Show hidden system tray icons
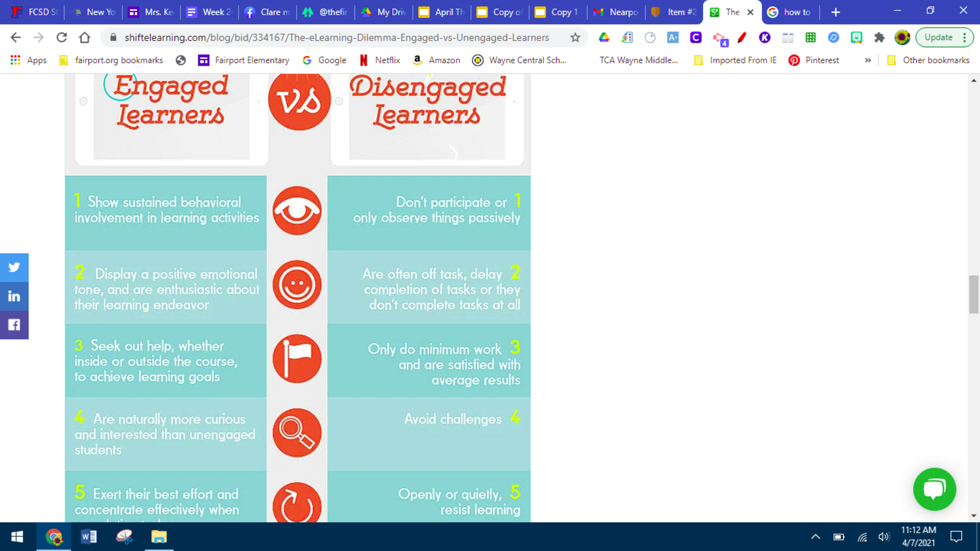This screenshot has width=980, height=551. click(x=815, y=537)
